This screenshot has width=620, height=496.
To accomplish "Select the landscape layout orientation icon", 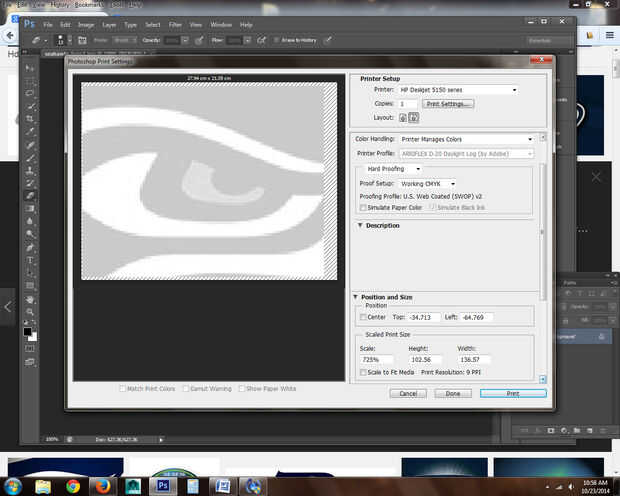I will (414, 117).
